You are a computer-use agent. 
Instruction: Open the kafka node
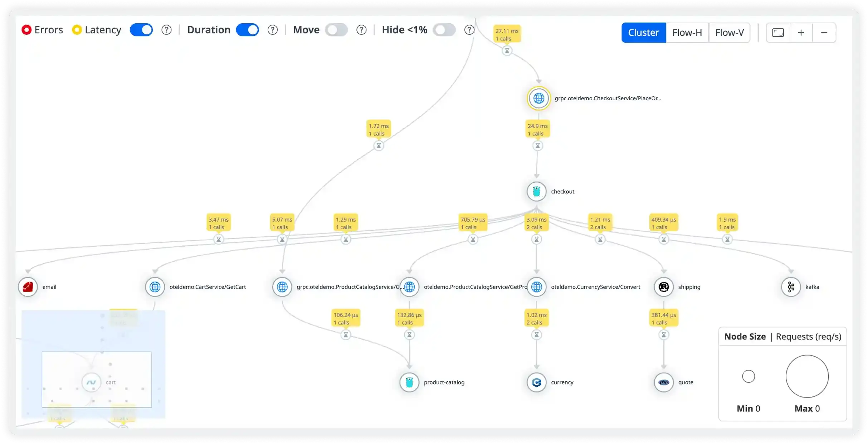click(791, 287)
